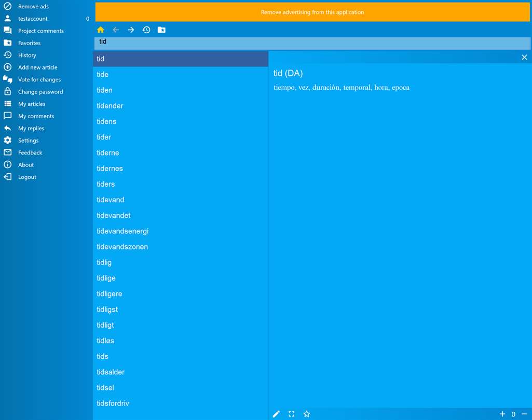
Task: Open the My articles label
Action: tap(32, 104)
